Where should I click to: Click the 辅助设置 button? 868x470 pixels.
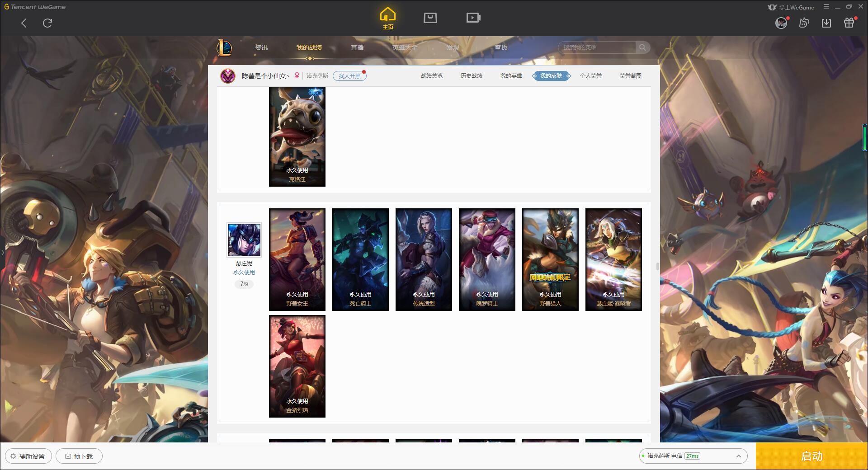(28, 456)
